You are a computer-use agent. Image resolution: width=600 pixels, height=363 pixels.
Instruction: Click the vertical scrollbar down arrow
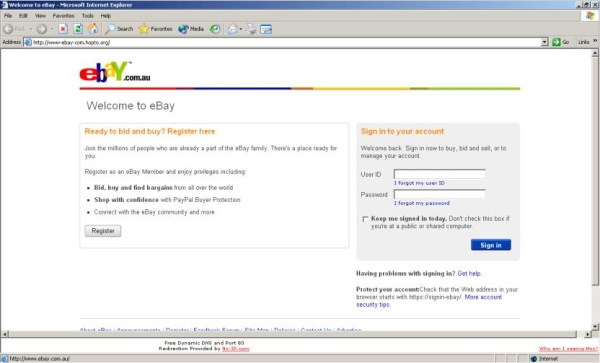[595, 327]
